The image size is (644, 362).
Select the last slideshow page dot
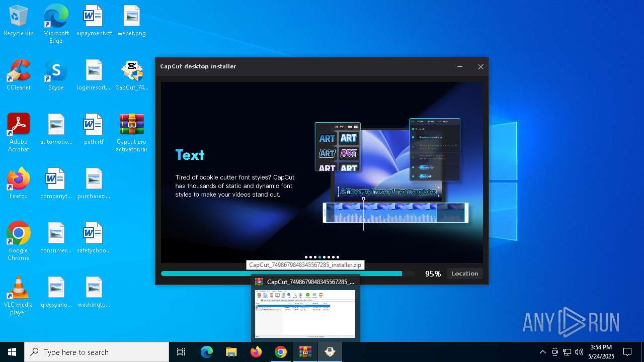338,257
